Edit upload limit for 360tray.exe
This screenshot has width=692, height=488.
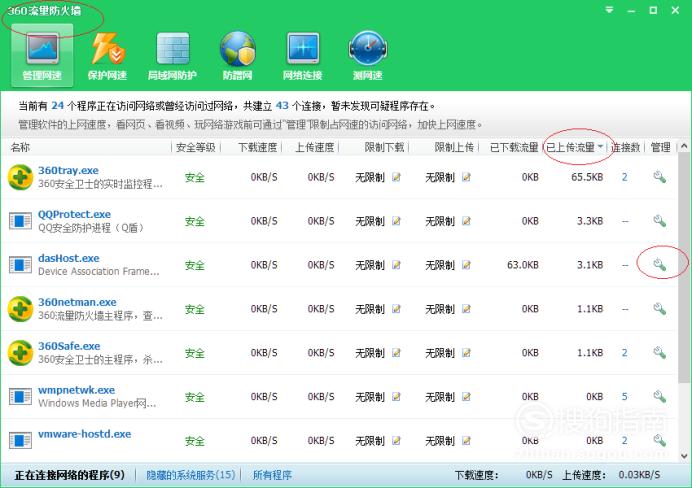pyautogui.click(x=466, y=177)
